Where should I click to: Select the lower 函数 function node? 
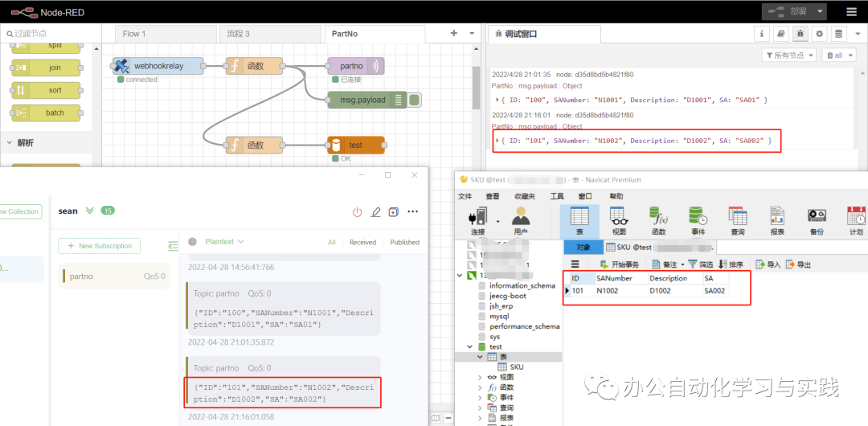point(255,145)
